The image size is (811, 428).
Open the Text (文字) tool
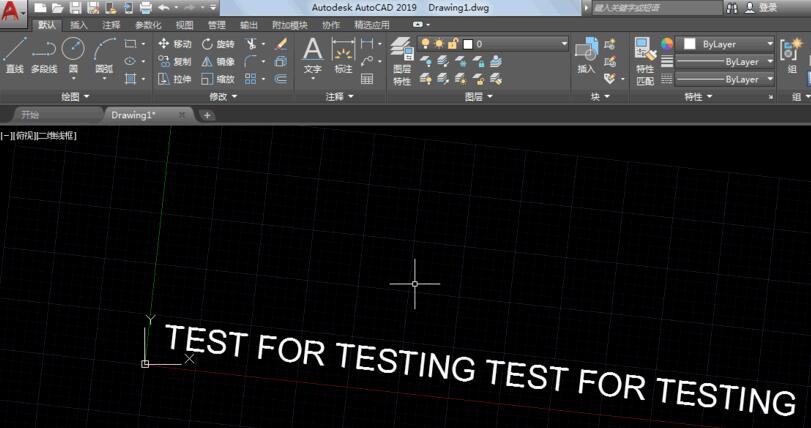(x=312, y=56)
